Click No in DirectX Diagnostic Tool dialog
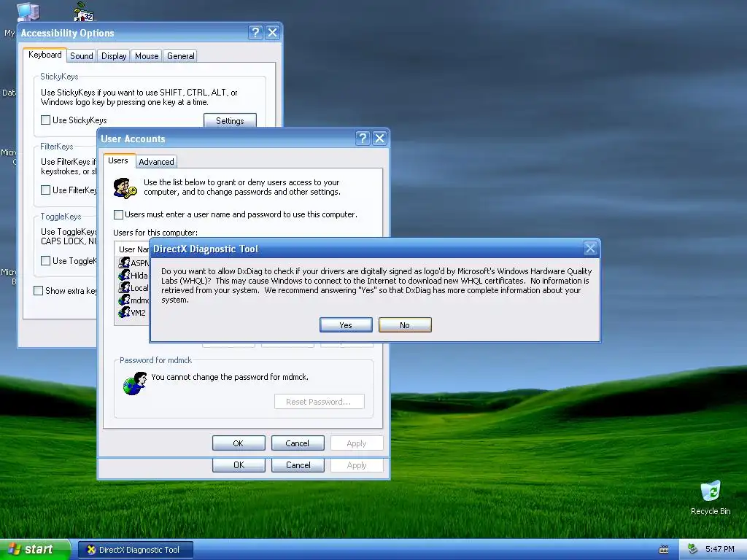The width and height of the screenshot is (747, 560). [405, 324]
